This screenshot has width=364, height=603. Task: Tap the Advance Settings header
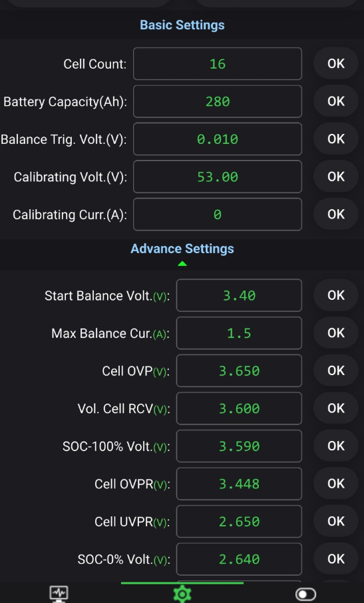point(182,249)
